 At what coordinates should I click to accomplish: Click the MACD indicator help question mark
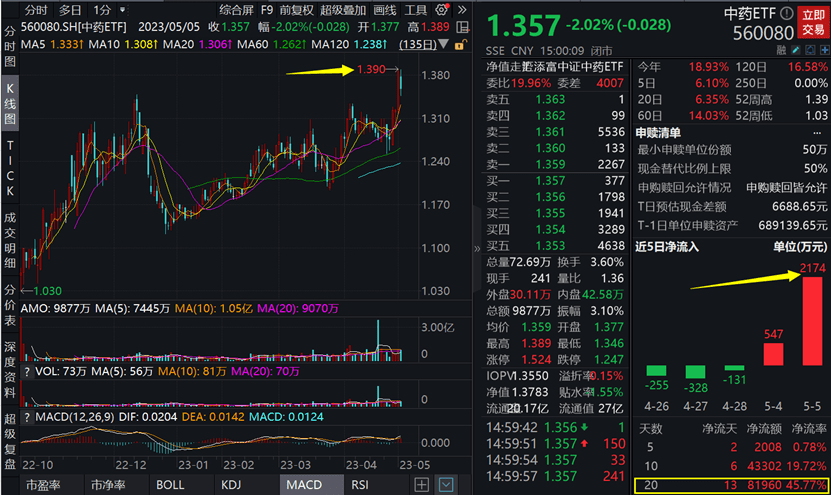(26, 418)
